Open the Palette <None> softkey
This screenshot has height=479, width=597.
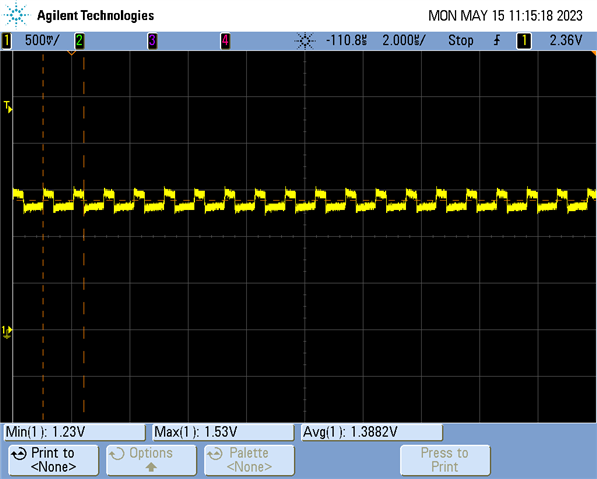point(249,460)
